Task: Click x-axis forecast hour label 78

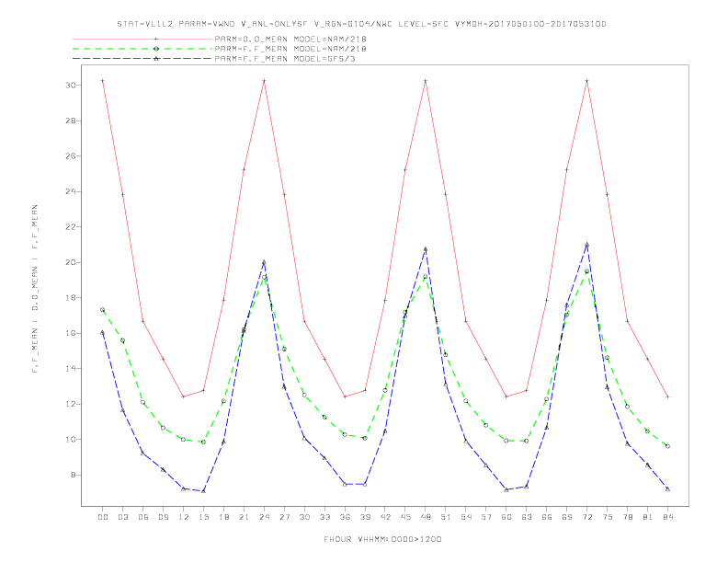Action: point(628,517)
